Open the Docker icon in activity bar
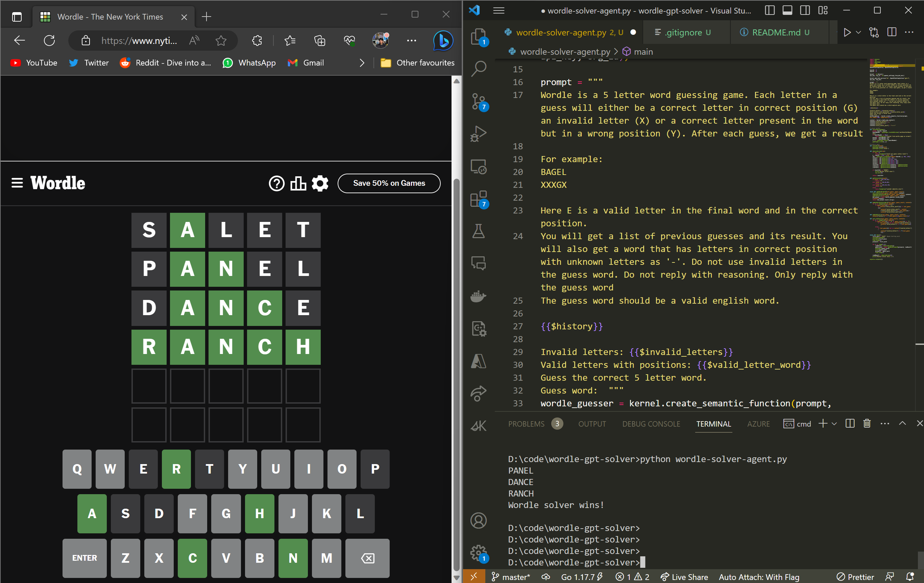Screen dimensions: 924x583 479,296
